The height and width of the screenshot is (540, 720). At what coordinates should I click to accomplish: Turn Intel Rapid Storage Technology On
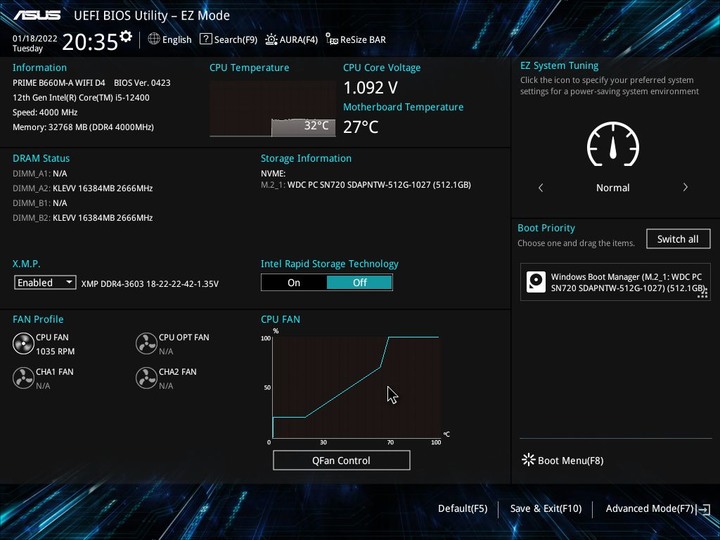click(x=294, y=282)
